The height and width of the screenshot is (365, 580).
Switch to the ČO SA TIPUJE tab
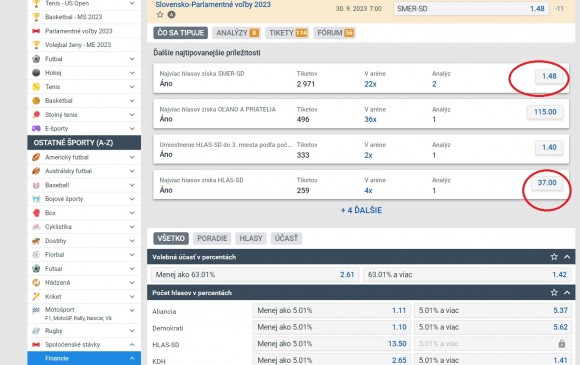tap(181, 33)
